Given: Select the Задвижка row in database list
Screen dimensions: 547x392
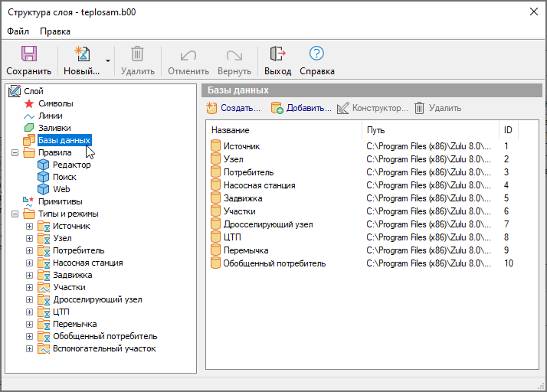Looking at the screenshot, I should point(243,198).
